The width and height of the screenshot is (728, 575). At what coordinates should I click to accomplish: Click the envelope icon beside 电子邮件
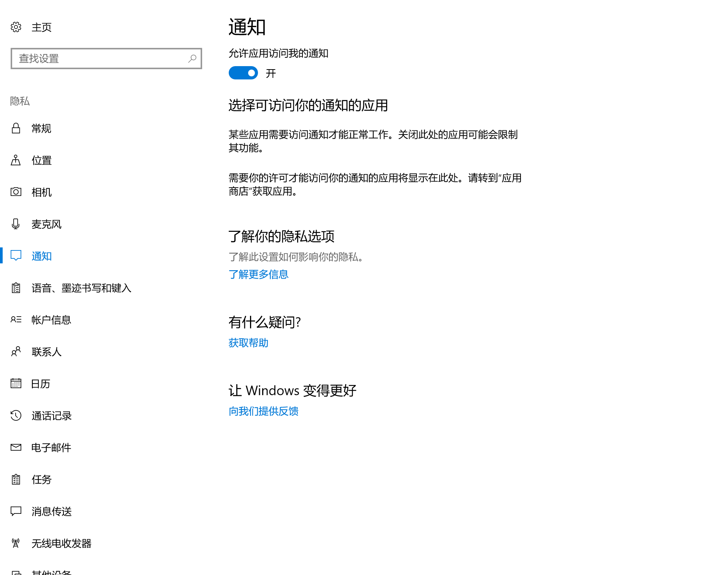(x=16, y=447)
